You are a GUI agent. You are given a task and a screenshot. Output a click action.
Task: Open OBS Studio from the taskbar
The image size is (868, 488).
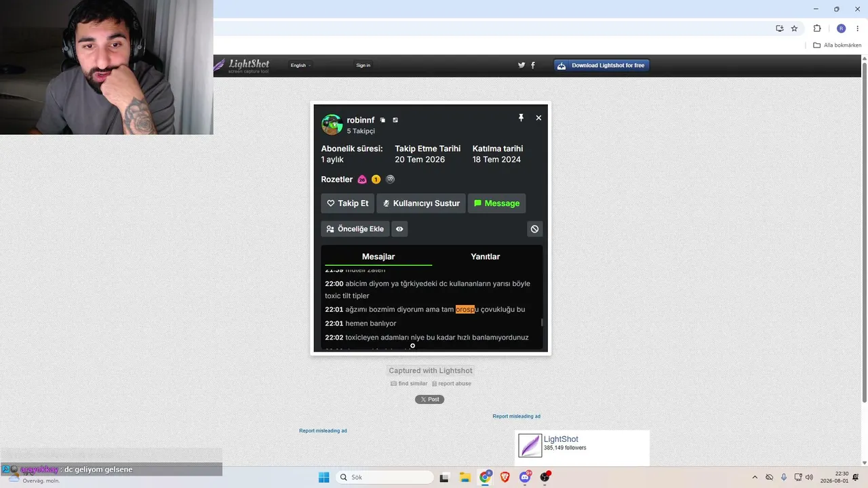point(545,477)
